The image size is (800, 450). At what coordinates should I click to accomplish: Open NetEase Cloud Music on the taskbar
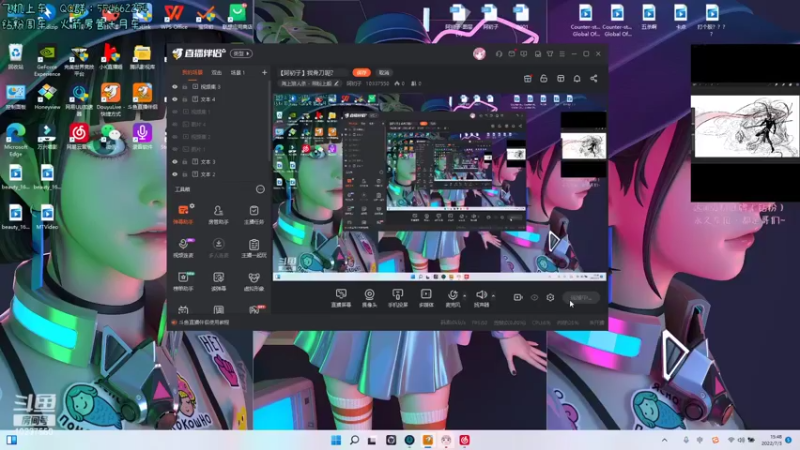click(464, 440)
